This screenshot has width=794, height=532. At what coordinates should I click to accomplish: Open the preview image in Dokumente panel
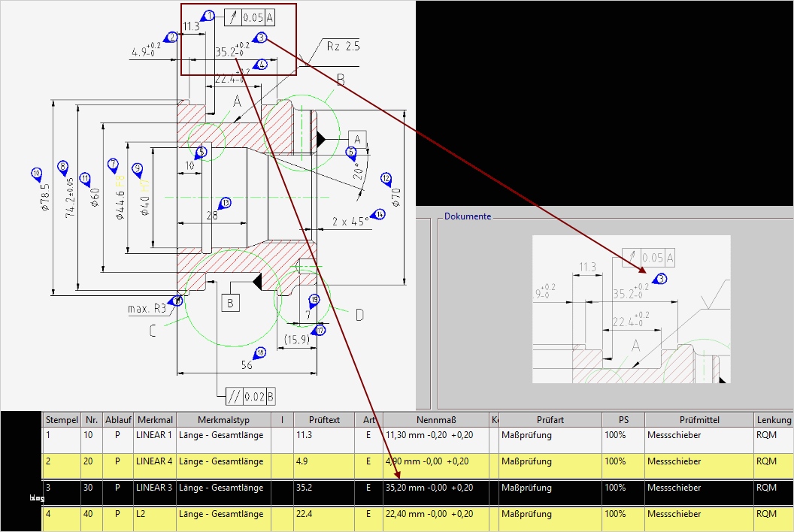point(631,309)
